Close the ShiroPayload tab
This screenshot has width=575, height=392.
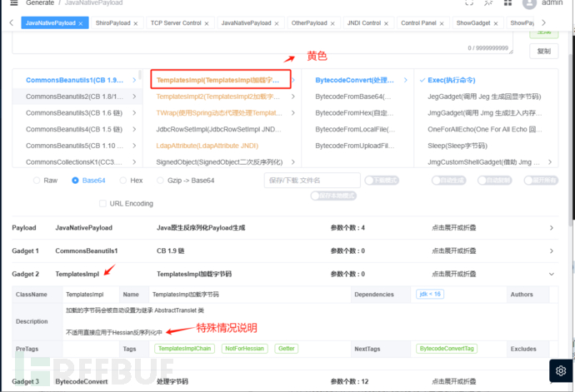136,23
